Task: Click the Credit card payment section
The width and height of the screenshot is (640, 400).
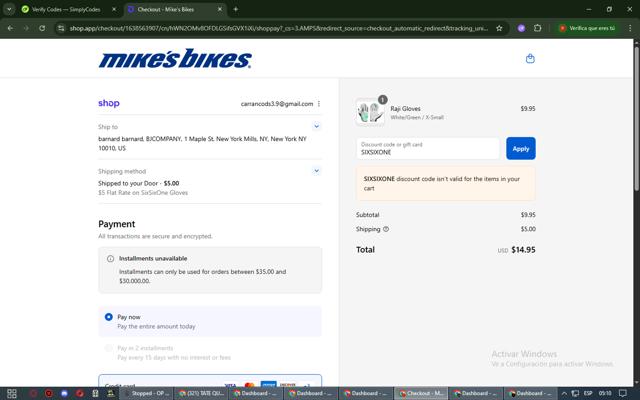Action: [210, 381]
